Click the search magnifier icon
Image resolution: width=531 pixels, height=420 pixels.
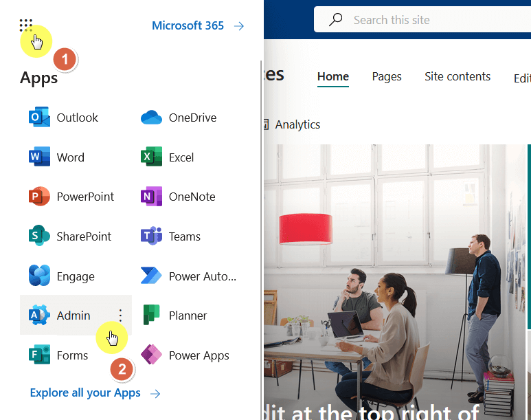(336, 20)
